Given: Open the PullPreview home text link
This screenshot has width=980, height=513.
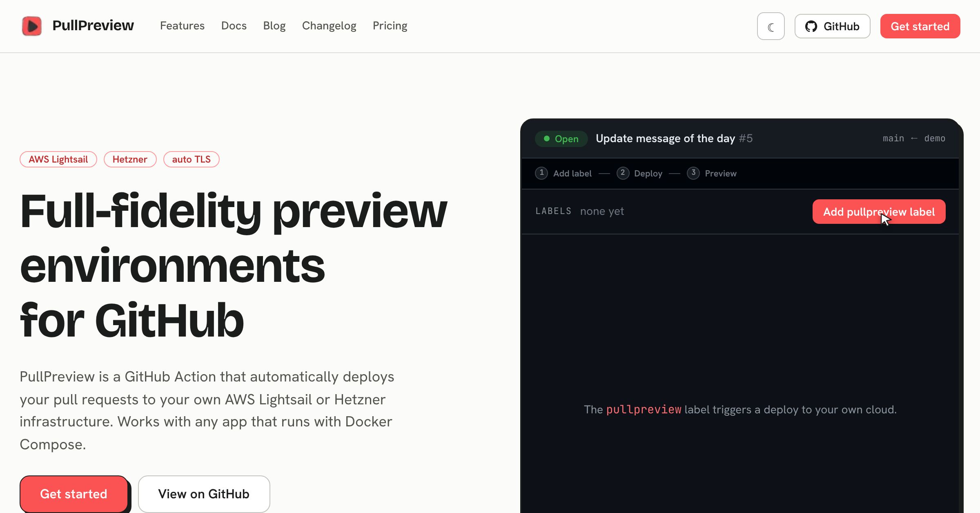Looking at the screenshot, I should [93, 26].
